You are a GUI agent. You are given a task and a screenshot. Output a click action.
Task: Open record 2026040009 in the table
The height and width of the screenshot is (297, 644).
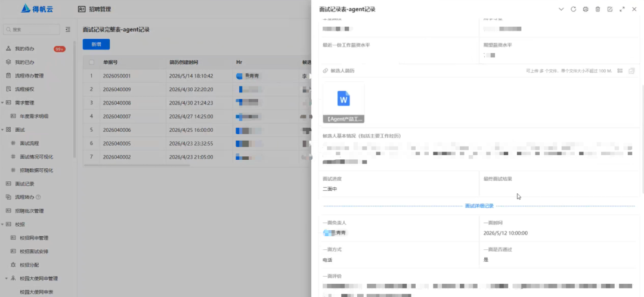point(117,89)
